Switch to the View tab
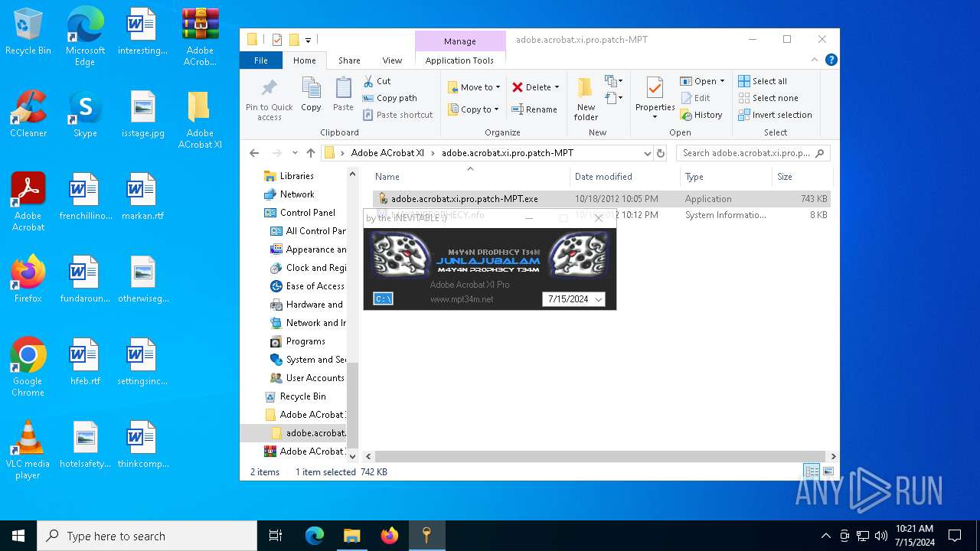This screenshot has height=551, width=980. coord(392,60)
